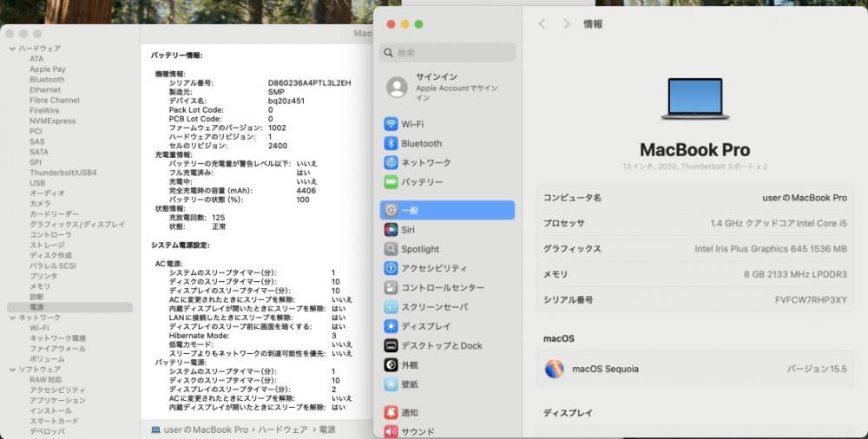Click battery serial D860236A4PTL3L2EH

click(x=310, y=83)
